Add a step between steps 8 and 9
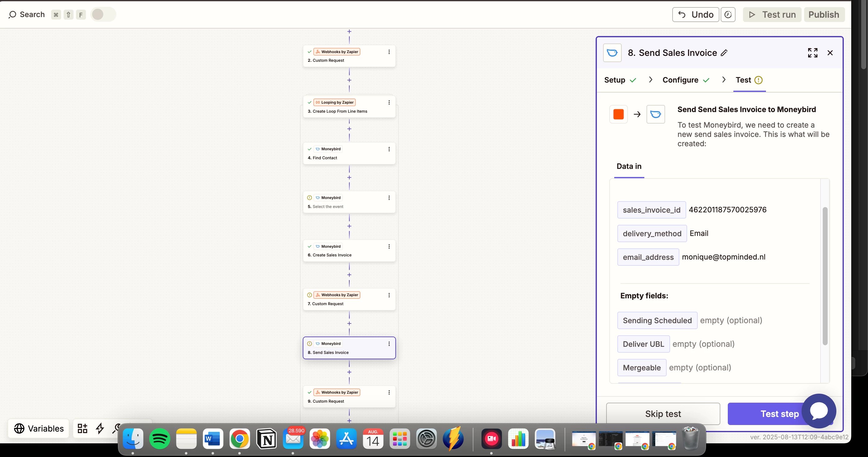 pos(349,372)
